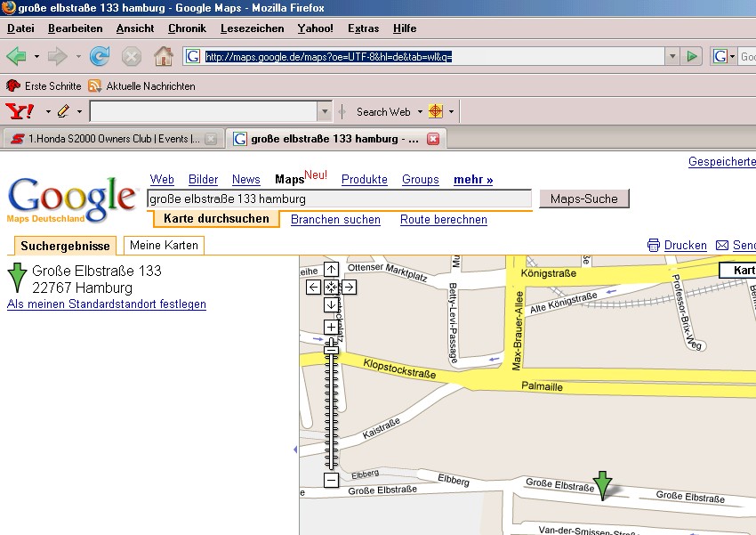Pan the map up with the arrow
The width and height of the screenshot is (756, 535).
pos(331,269)
